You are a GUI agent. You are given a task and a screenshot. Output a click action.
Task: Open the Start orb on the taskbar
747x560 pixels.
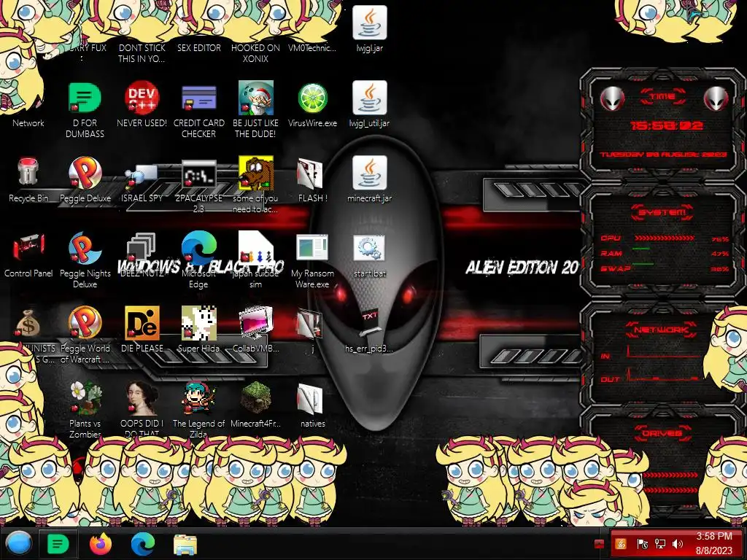point(18,544)
